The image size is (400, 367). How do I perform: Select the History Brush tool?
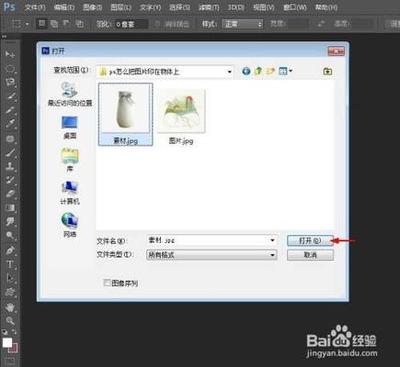10,180
